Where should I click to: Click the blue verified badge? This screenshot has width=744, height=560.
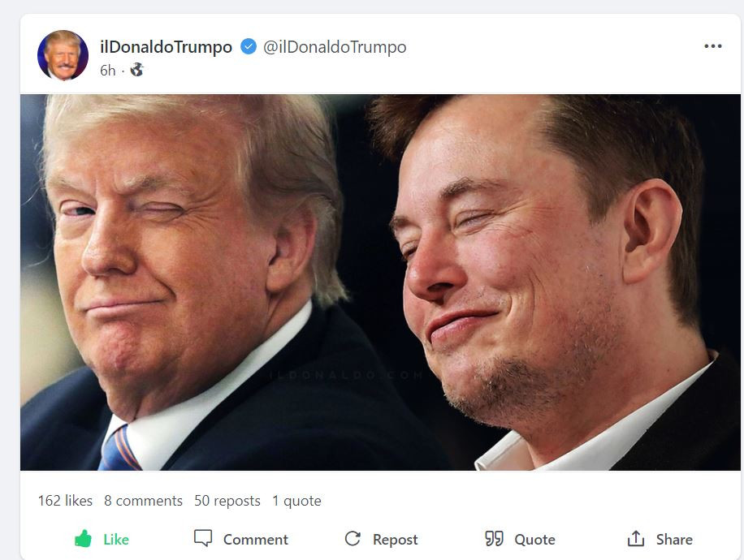tap(249, 47)
